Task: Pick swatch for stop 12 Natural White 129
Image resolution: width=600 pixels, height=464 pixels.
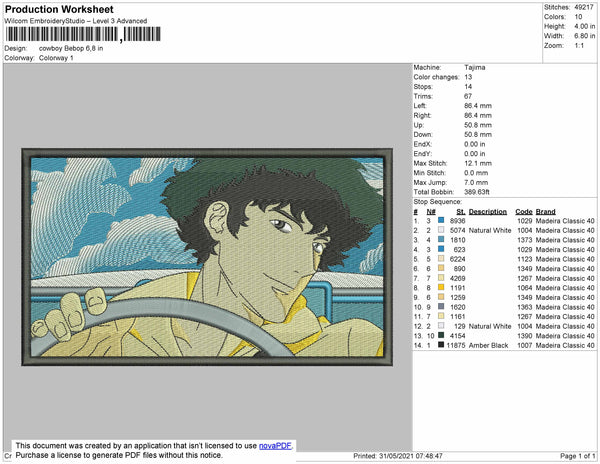Action: pyautogui.click(x=441, y=326)
